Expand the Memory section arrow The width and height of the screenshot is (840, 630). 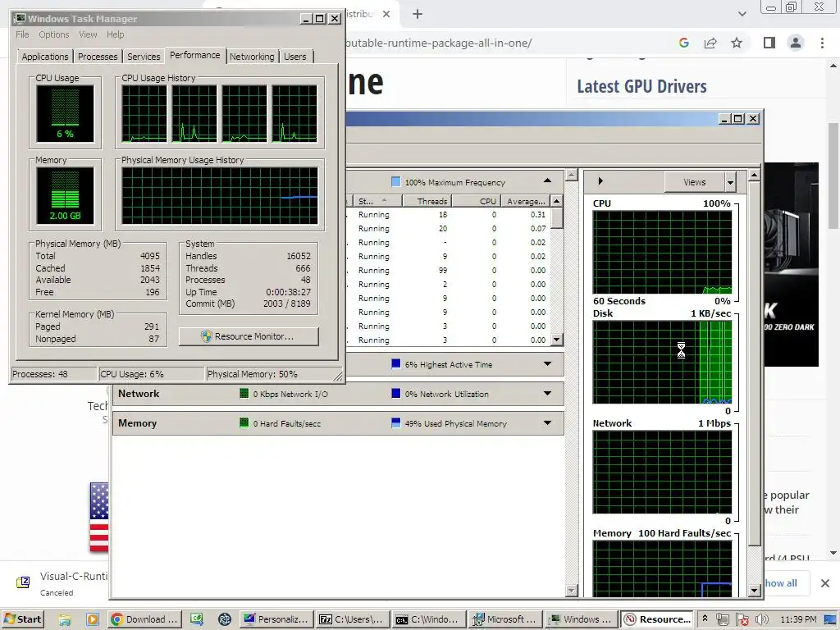click(x=547, y=422)
